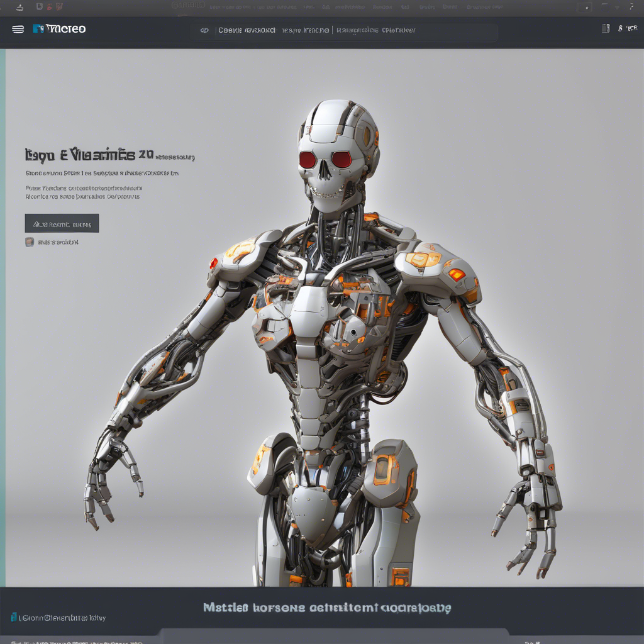This screenshot has height=644, width=644.
Task: Click the link text beside the small avatar
Action: pos(58,242)
